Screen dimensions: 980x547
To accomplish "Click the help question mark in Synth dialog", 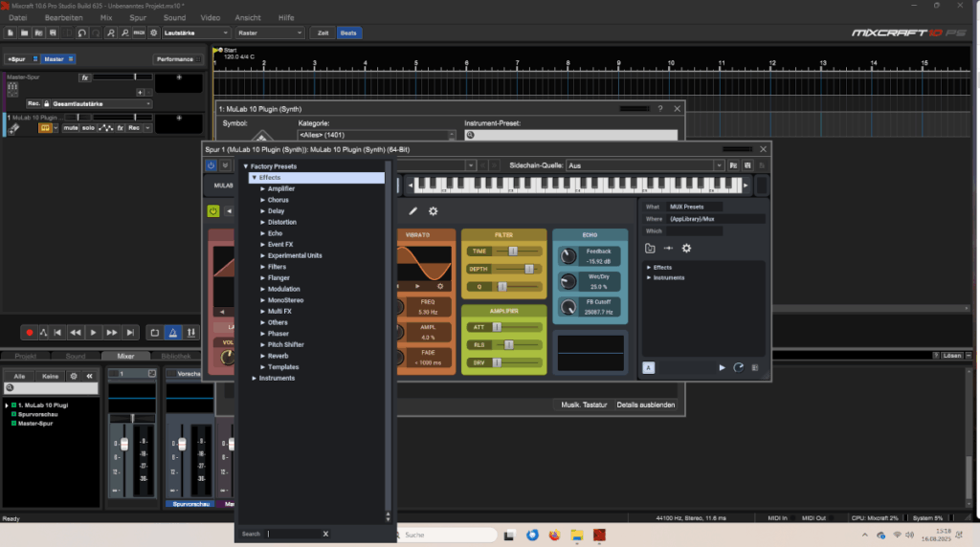I will 660,109.
